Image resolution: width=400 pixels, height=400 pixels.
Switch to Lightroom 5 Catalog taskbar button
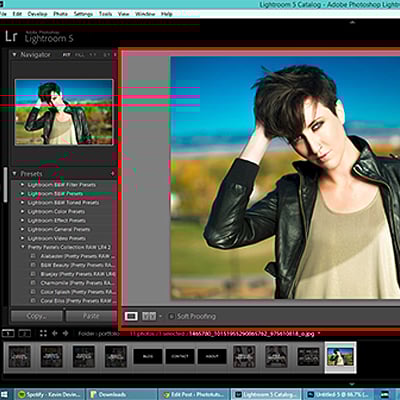[x=266, y=395]
